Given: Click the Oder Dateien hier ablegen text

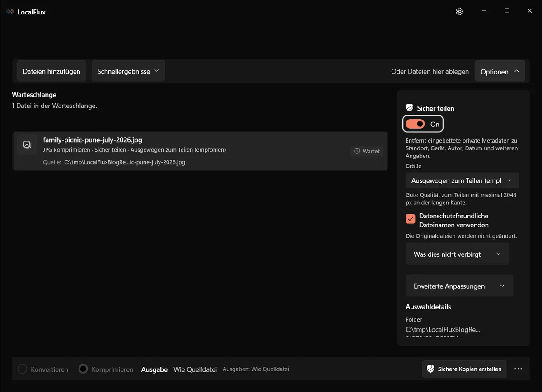Looking at the screenshot, I should point(430,71).
